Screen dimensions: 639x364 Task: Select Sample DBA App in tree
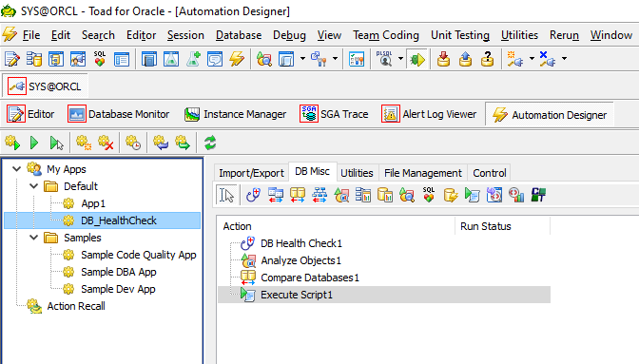coord(119,272)
